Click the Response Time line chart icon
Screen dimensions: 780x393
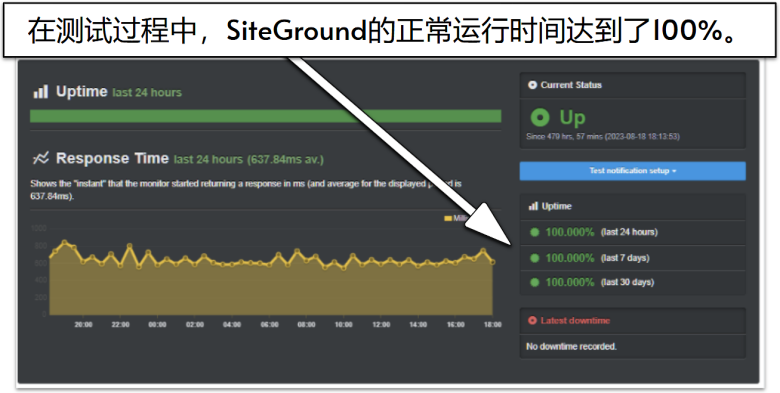41,158
